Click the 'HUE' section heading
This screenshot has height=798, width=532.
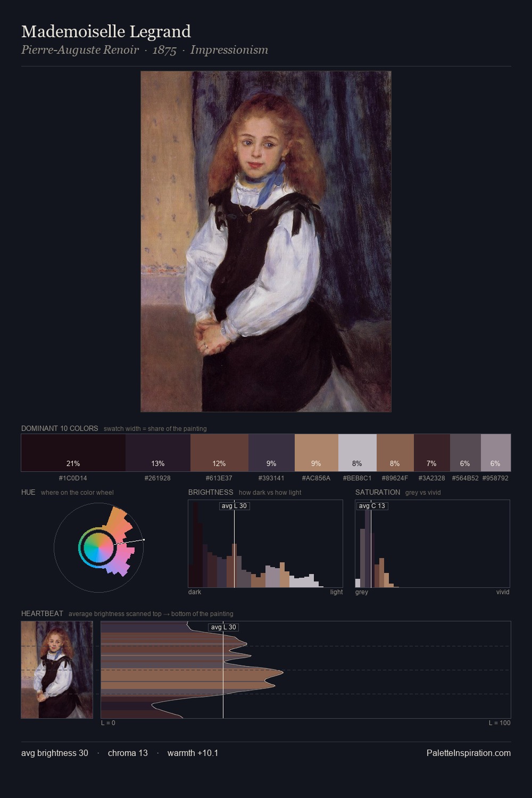click(x=28, y=492)
